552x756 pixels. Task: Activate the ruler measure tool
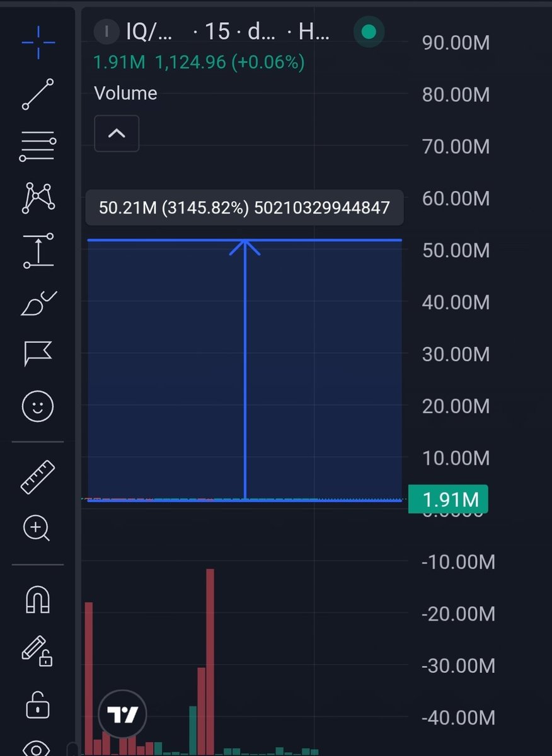pos(38,476)
